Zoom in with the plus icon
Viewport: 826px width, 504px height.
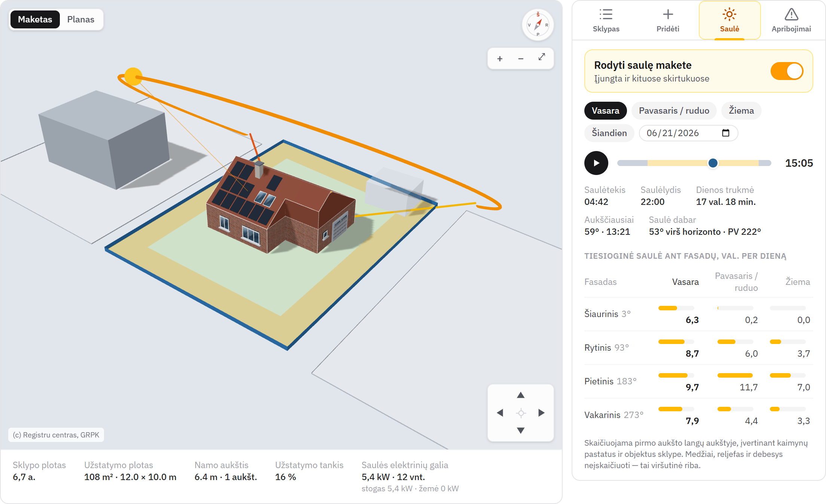[500, 59]
